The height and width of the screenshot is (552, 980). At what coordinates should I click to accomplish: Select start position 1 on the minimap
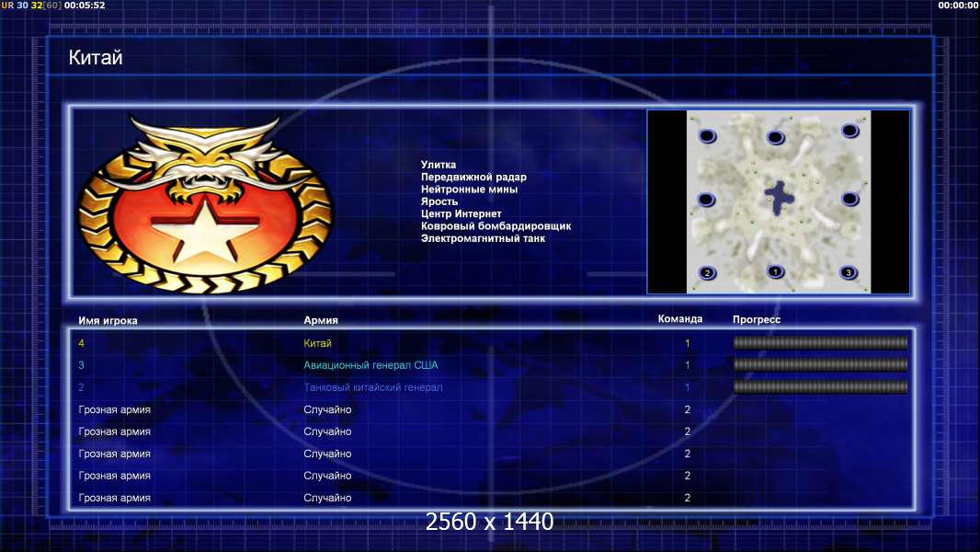(x=775, y=272)
